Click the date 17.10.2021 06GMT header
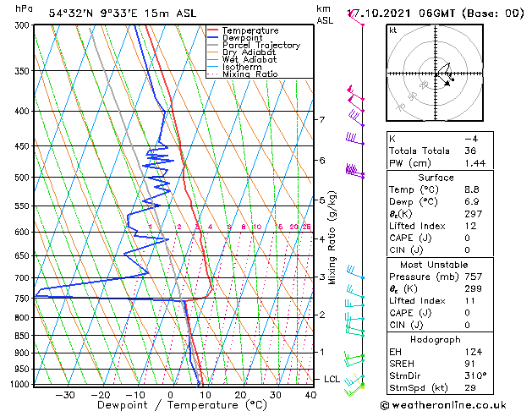The height and width of the screenshot is (411, 532). coord(436,14)
